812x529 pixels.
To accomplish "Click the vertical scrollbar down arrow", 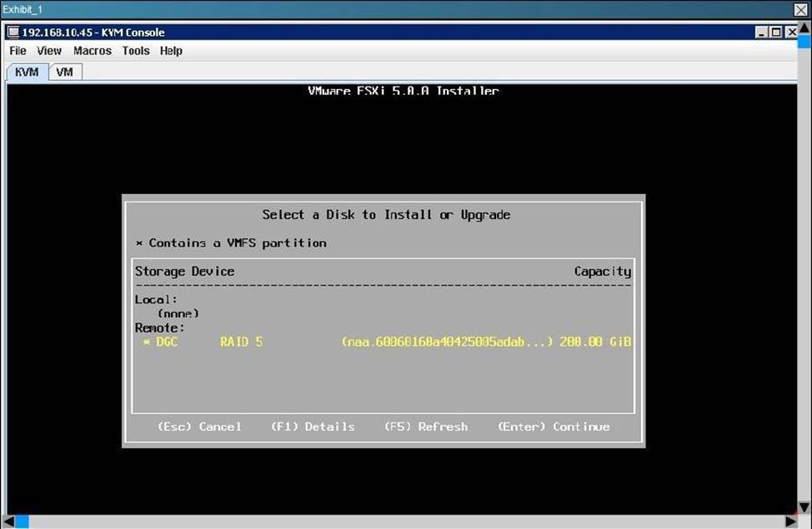I will (804, 509).
